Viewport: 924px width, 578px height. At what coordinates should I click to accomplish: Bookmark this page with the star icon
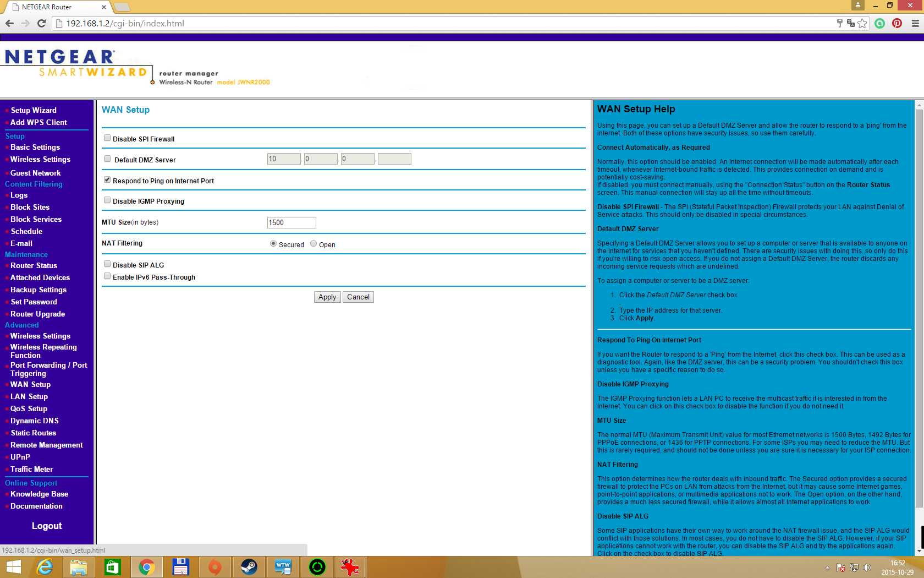click(x=862, y=23)
